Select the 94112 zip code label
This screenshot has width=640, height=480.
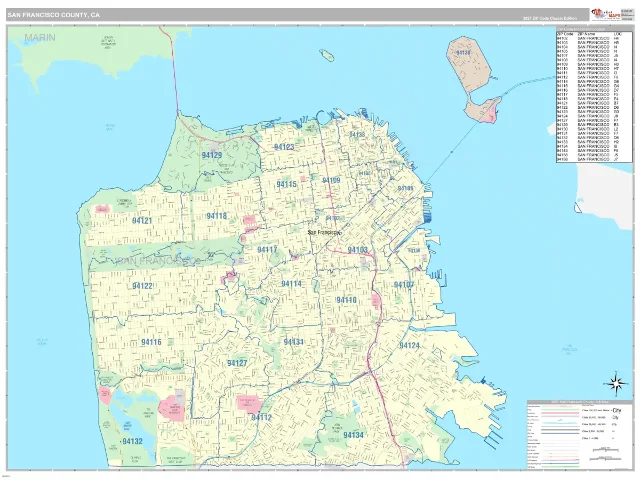click(x=262, y=418)
